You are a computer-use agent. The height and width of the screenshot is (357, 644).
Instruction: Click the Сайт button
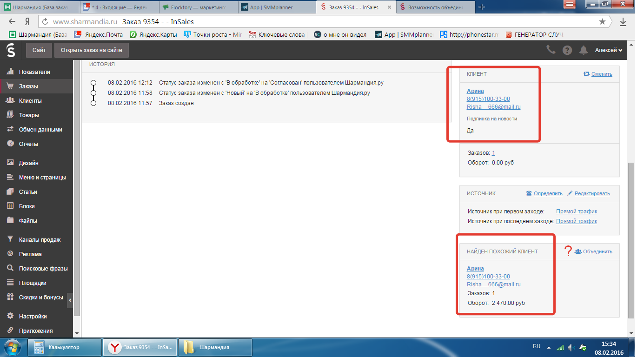(x=40, y=50)
